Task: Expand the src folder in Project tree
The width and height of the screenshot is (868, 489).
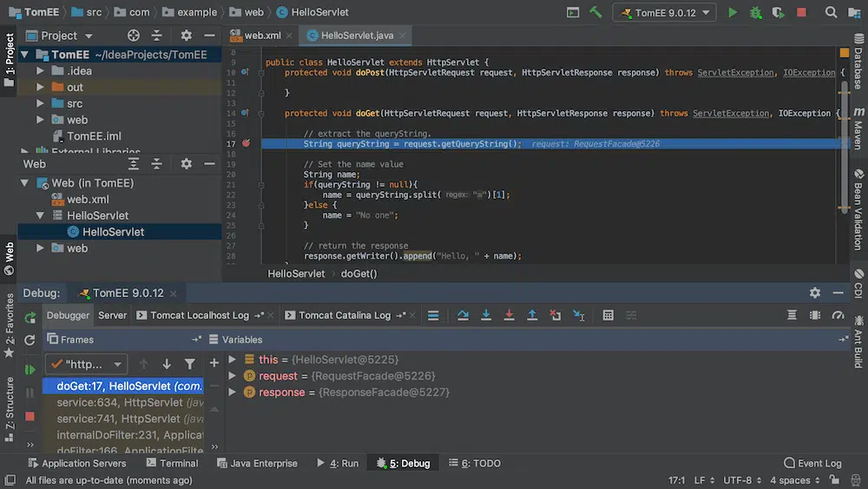Action: pyautogui.click(x=41, y=103)
